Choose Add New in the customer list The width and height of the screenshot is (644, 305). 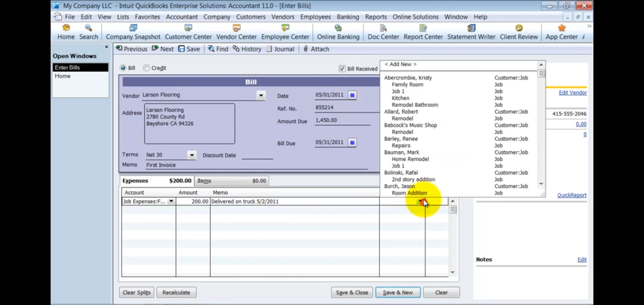pyautogui.click(x=401, y=64)
